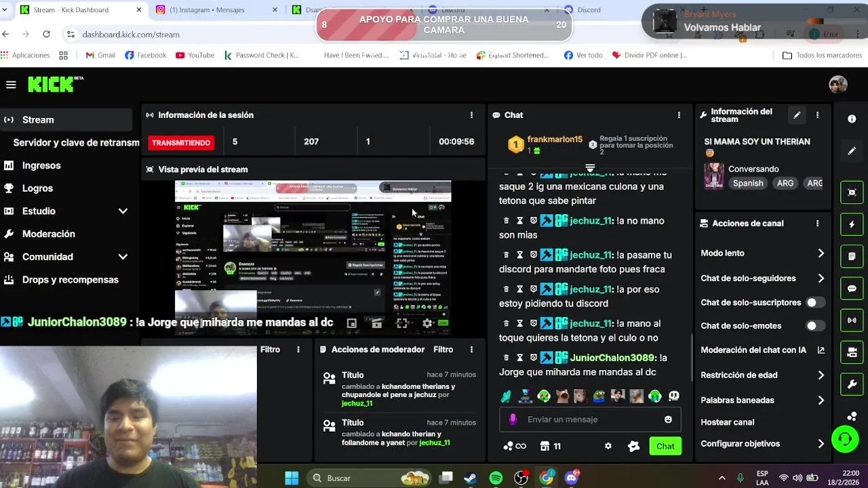Send message with green Chat button
This screenshot has width=868, height=488.
tap(665, 446)
